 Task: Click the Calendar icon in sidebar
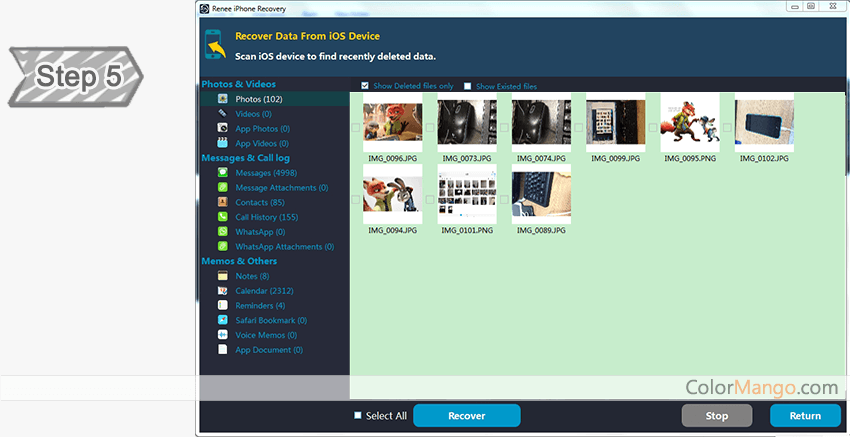[x=223, y=291]
